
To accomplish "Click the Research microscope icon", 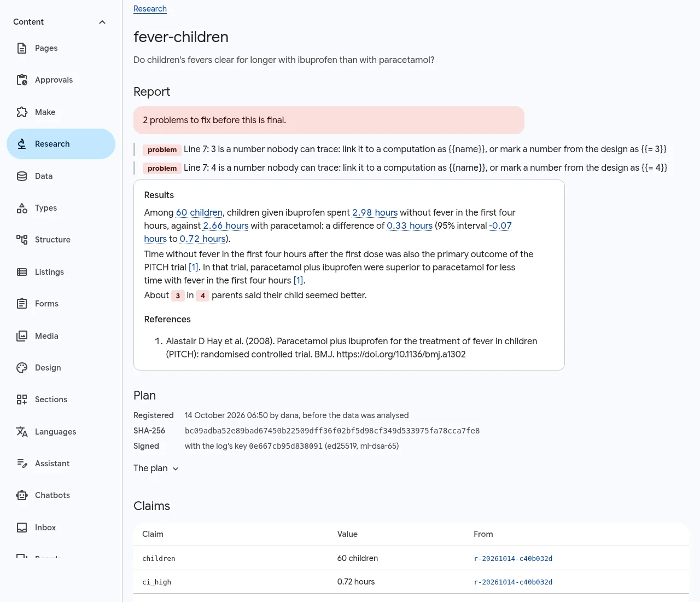I will [22, 144].
